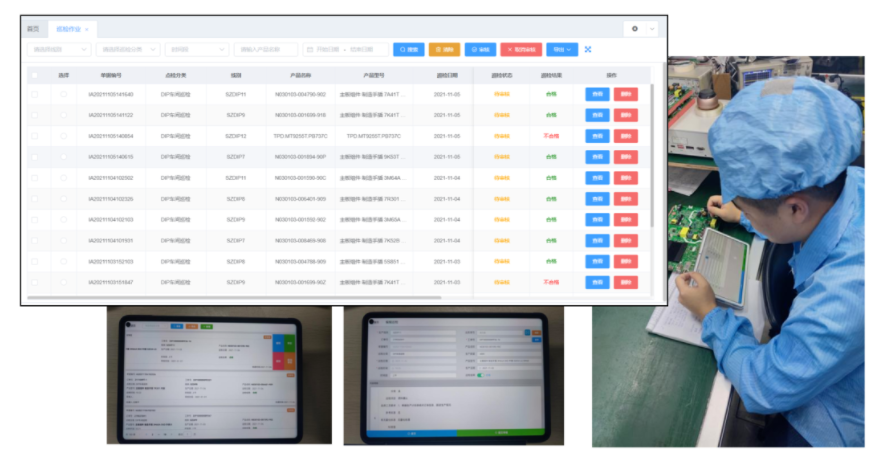Close the 巡检作业 tab with its x
The width and height of the screenshot is (878, 457).
point(87,30)
